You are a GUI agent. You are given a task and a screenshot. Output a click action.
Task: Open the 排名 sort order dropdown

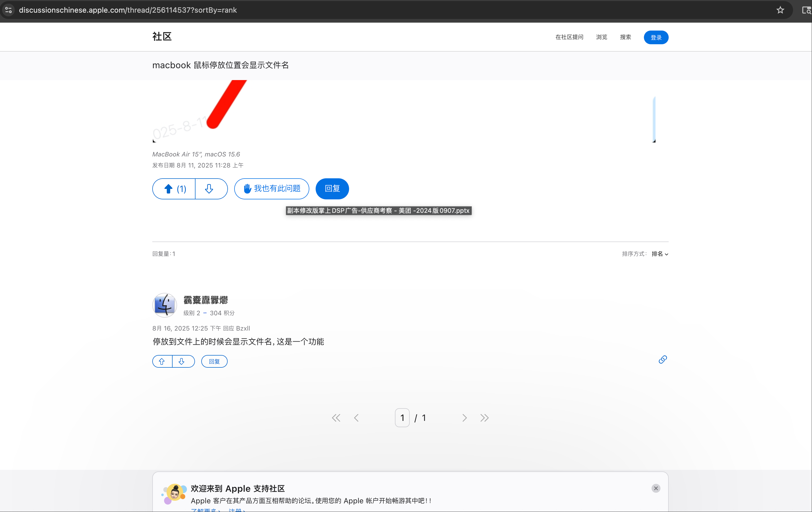659,254
